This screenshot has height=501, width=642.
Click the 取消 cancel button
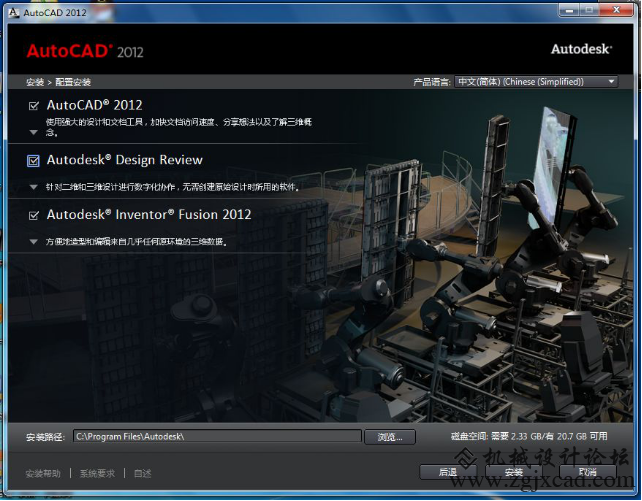[588, 472]
